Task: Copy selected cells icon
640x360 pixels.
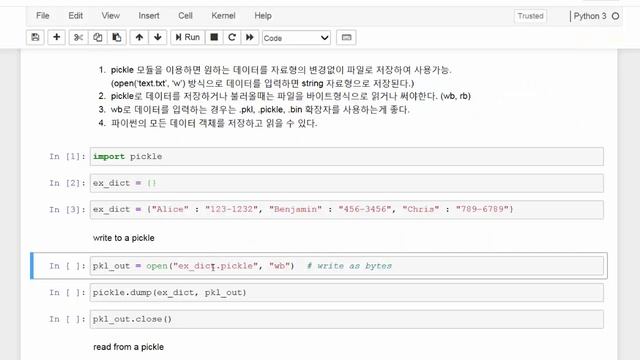Action: point(98,38)
